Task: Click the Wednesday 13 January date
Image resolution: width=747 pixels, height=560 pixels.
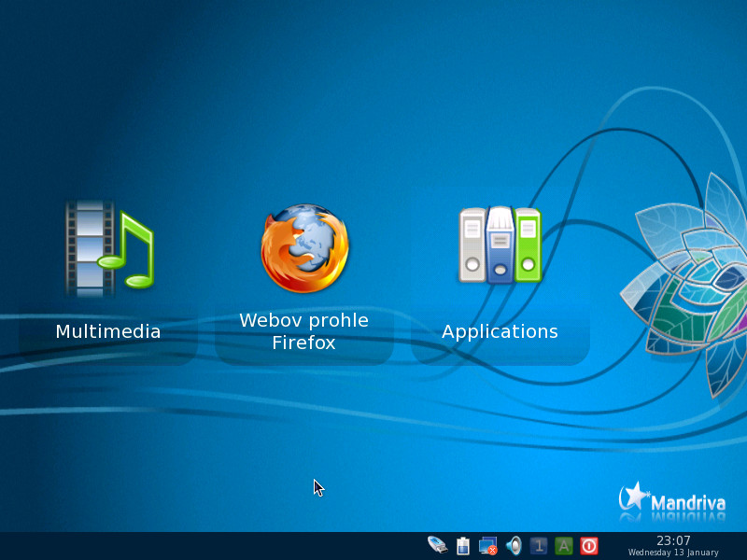Action: point(673,553)
